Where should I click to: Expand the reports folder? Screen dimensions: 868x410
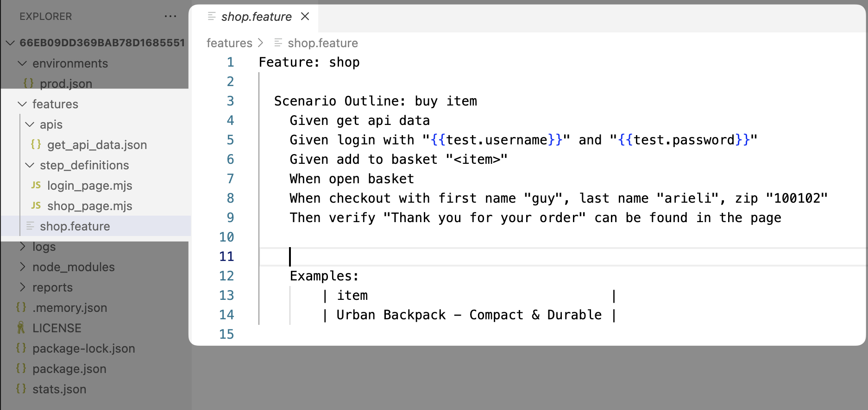coord(22,287)
